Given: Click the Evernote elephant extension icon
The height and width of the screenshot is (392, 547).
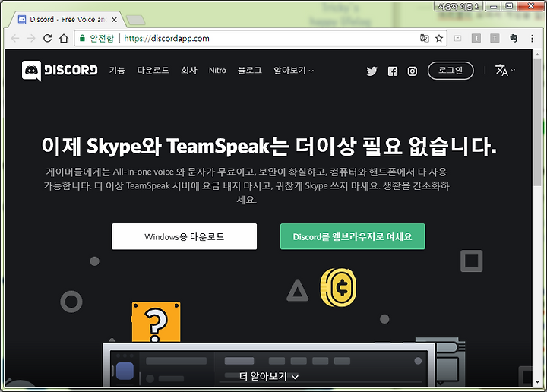Looking at the screenshot, I should pyautogui.click(x=513, y=38).
